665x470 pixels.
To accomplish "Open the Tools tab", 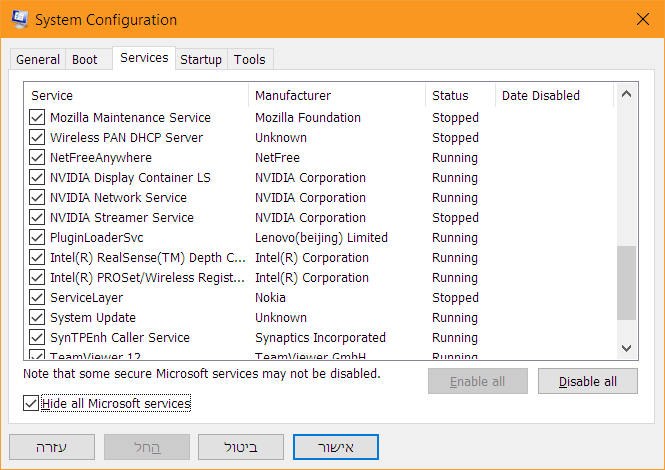I will [x=250, y=59].
